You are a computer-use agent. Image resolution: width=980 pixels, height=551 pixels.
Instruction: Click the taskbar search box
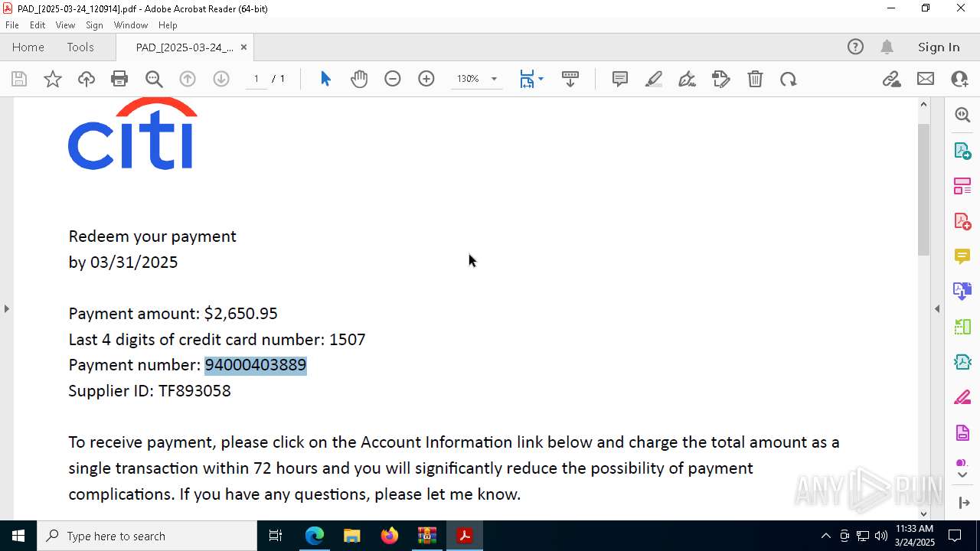pos(147,536)
